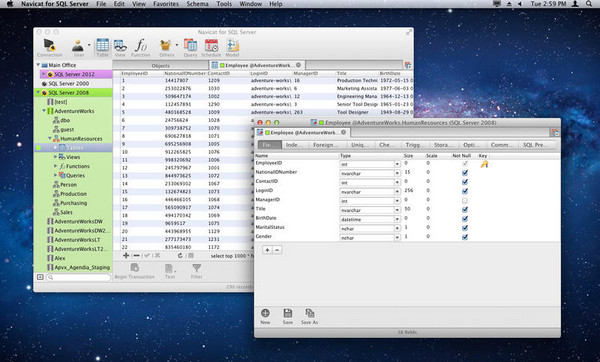
Task: Expand the Views tree node
Action: (55, 157)
